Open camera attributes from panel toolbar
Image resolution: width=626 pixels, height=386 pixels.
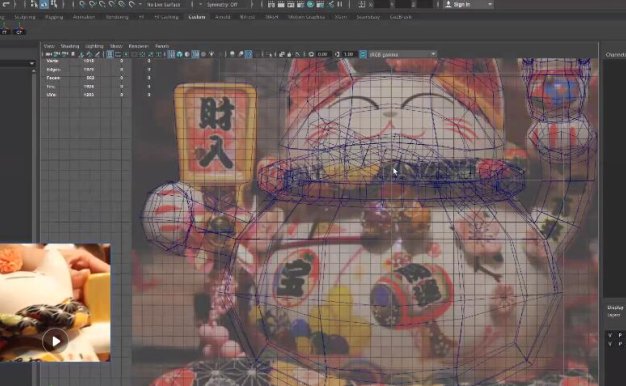(x=64, y=54)
